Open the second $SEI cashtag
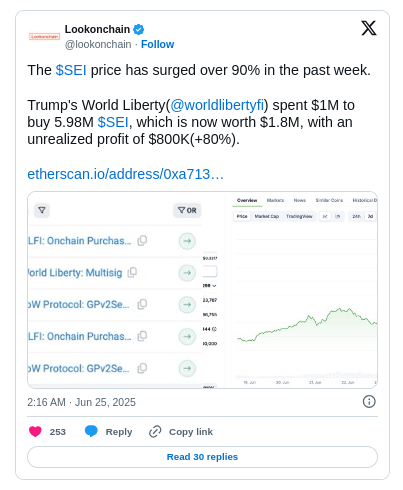Viewport: 403px width, 490px height. point(113,122)
